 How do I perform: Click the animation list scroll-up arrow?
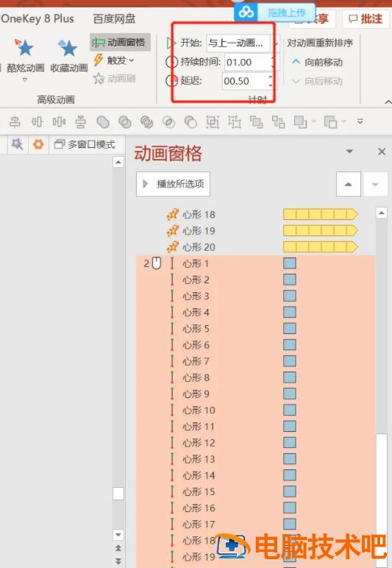pyautogui.click(x=382, y=213)
